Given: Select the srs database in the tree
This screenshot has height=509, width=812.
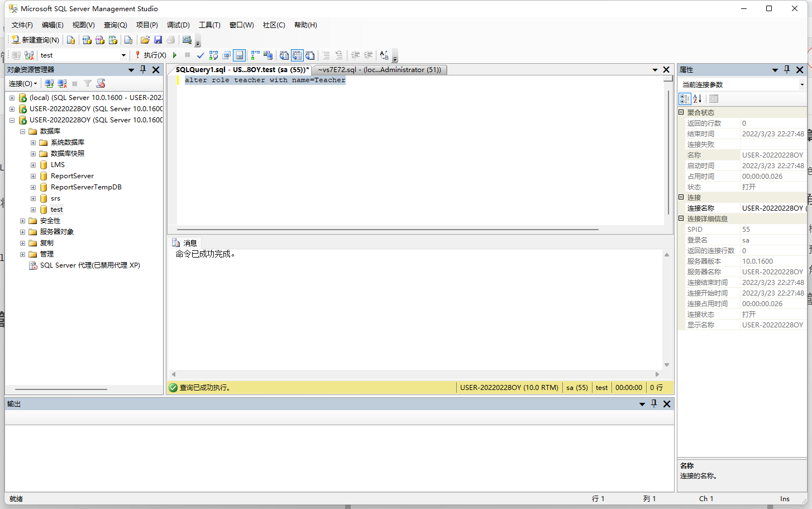Looking at the screenshot, I should [55, 198].
